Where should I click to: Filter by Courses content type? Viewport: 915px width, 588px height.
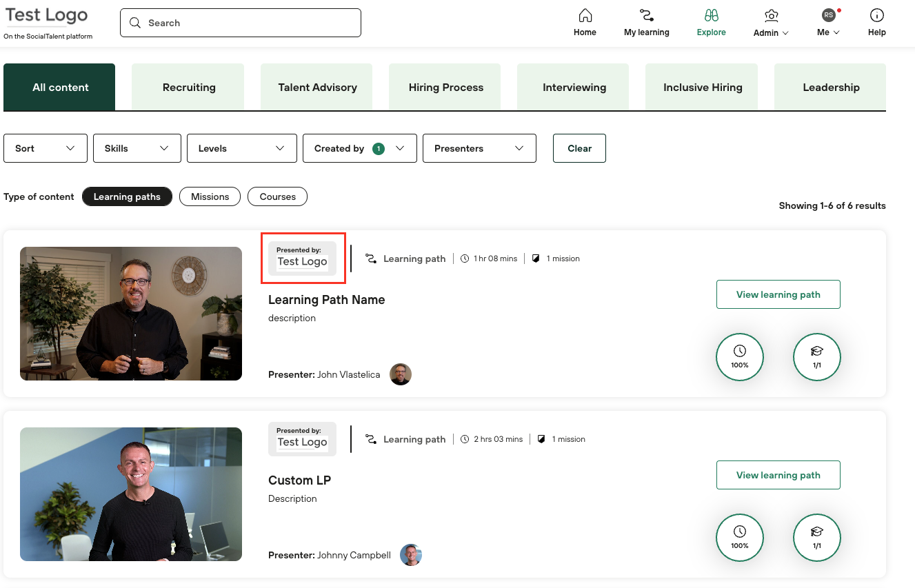pos(277,196)
